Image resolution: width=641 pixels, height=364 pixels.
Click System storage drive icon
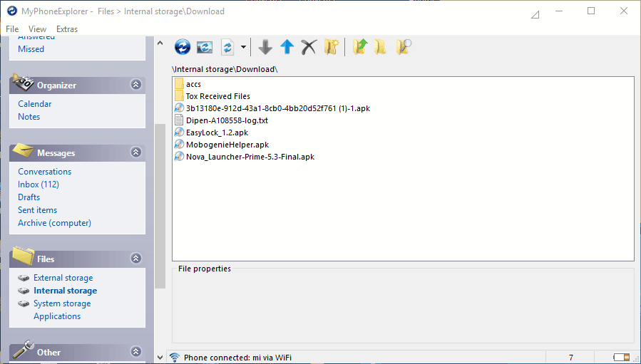[x=24, y=303]
